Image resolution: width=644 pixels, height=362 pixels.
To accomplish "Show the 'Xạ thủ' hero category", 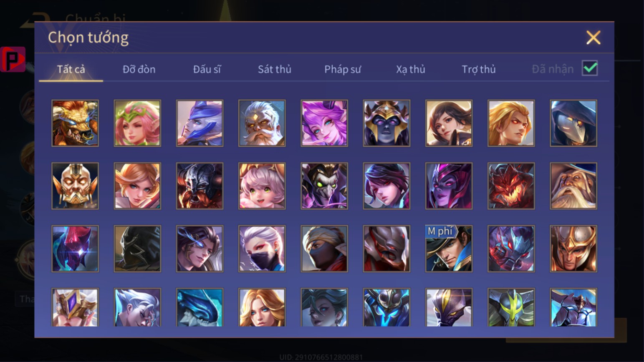I will (x=411, y=69).
